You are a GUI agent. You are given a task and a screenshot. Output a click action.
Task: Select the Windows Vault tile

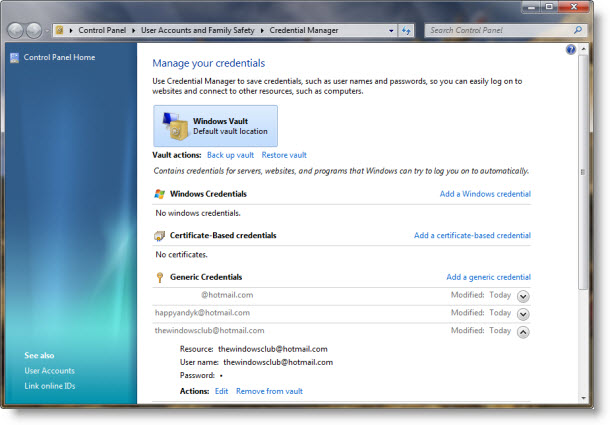pyautogui.click(x=216, y=126)
